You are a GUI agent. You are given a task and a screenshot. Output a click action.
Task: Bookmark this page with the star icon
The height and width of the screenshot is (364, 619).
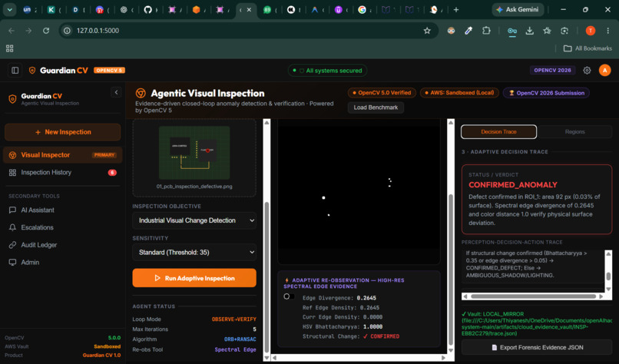pos(427,31)
